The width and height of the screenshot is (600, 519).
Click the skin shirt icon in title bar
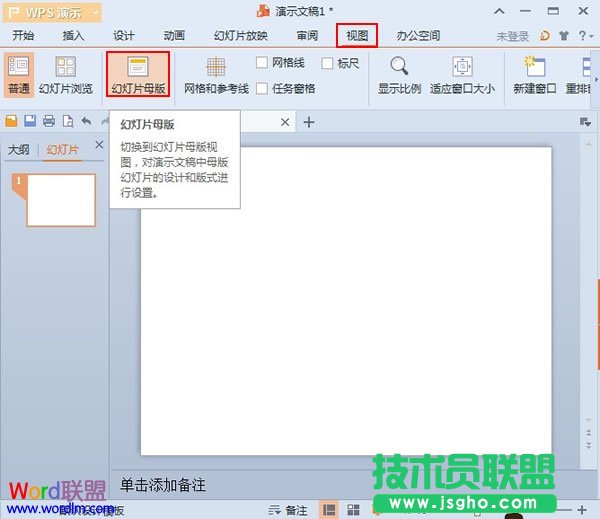(564, 36)
